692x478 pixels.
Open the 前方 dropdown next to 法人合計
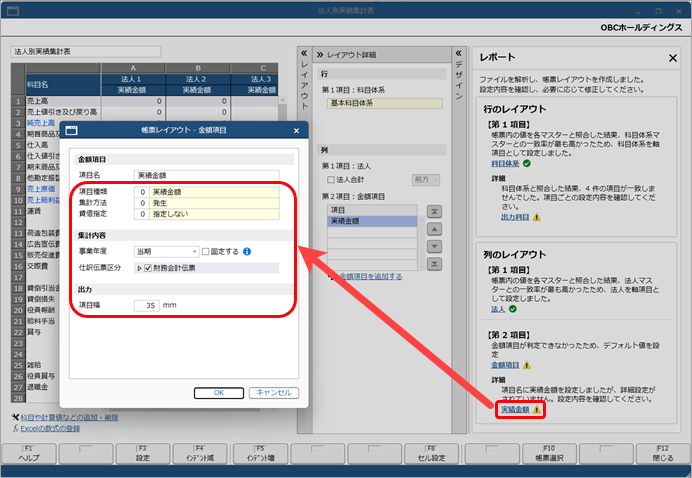(426, 180)
